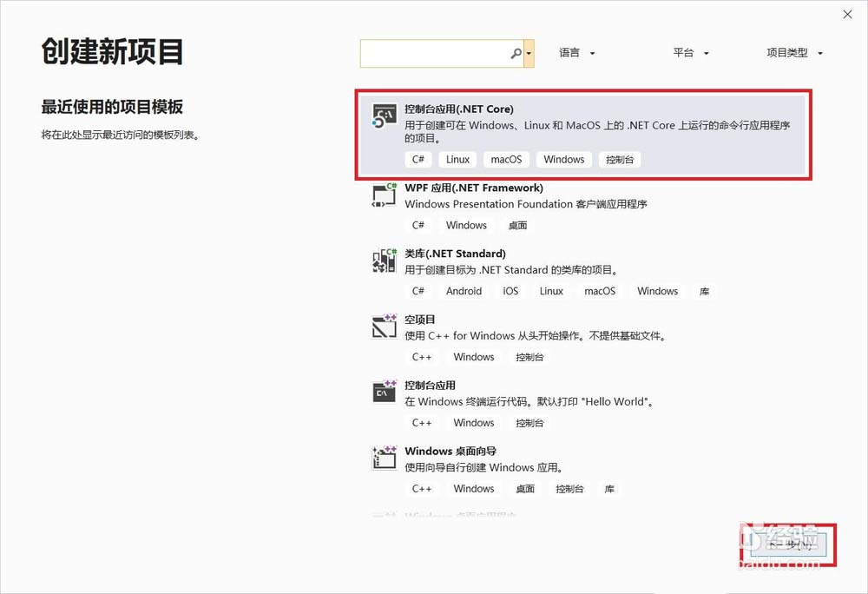The height and width of the screenshot is (594, 868).
Task: Select the Android tag on 类库(.NET Standard)
Action: 464,291
